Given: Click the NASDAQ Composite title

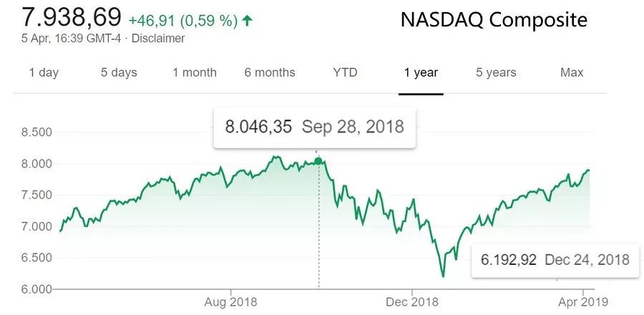Looking at the screenshot, I should pyautogui.click(x=494, y=20).
